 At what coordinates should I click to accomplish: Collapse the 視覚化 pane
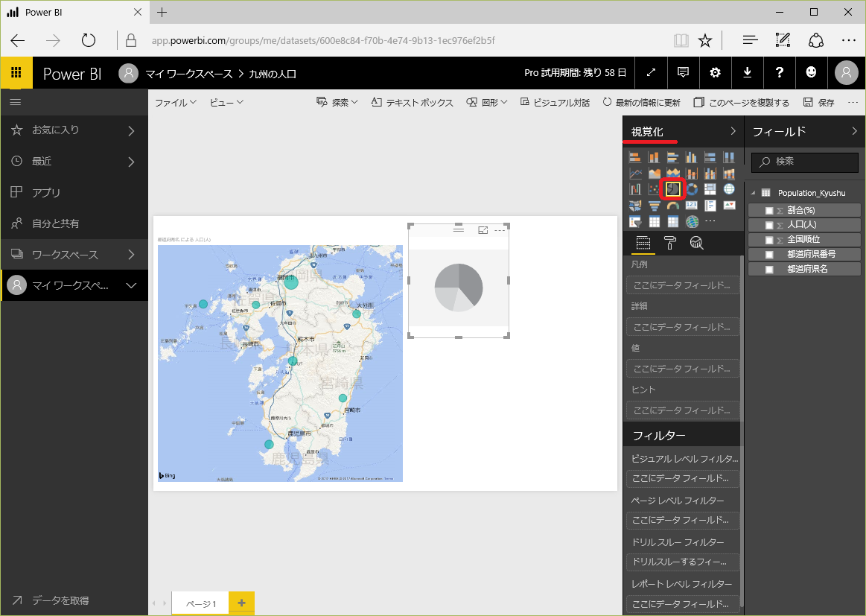[x=733, y=131]
